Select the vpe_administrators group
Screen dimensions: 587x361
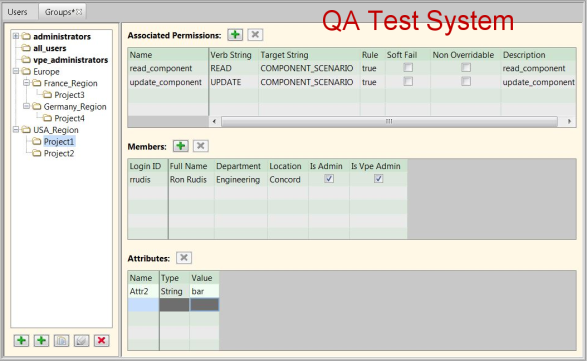click(70, 60)
